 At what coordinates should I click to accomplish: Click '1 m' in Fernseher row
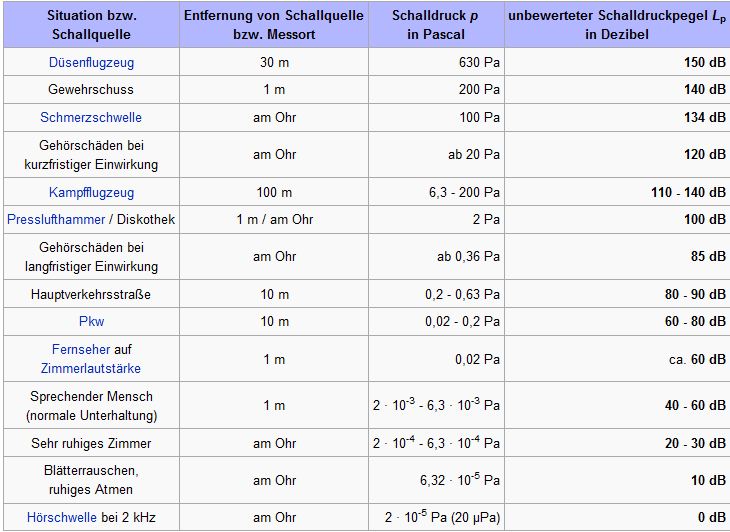point(274,359)
